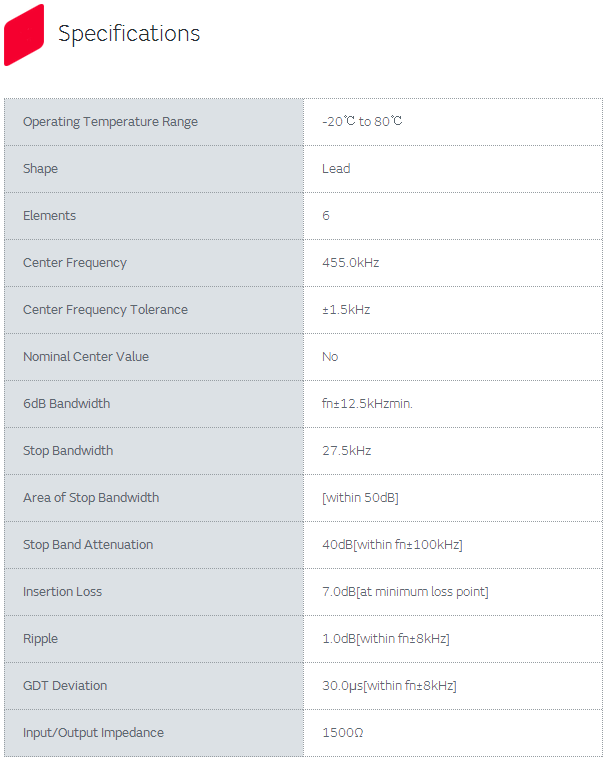Click the Specifications heading text
This screenshot has width=604, height=760.
[129, 34]
